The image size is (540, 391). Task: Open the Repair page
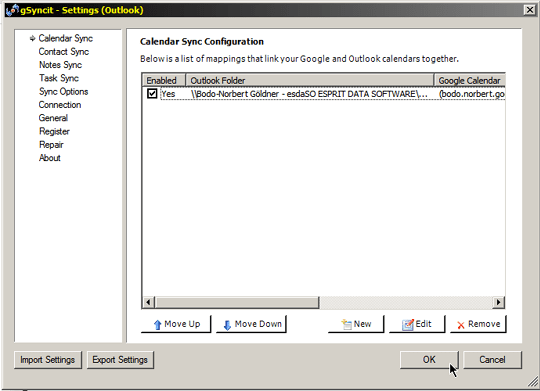[51, 145]
